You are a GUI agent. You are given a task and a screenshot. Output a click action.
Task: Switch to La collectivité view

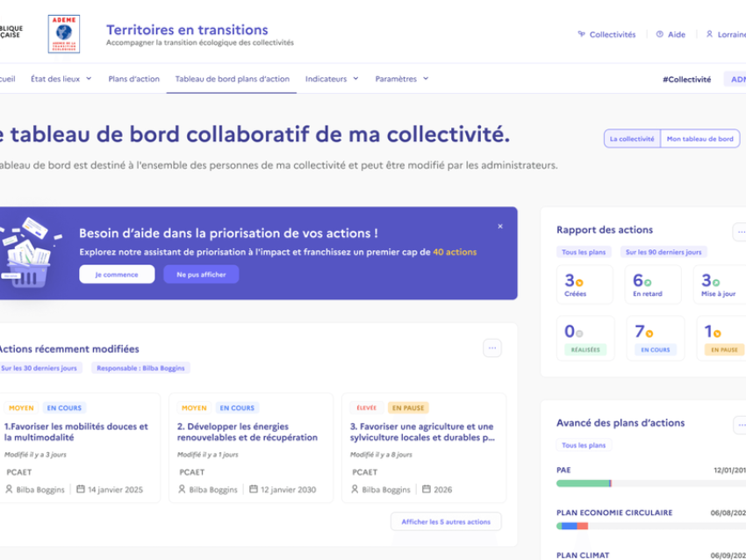coord(631,139)
